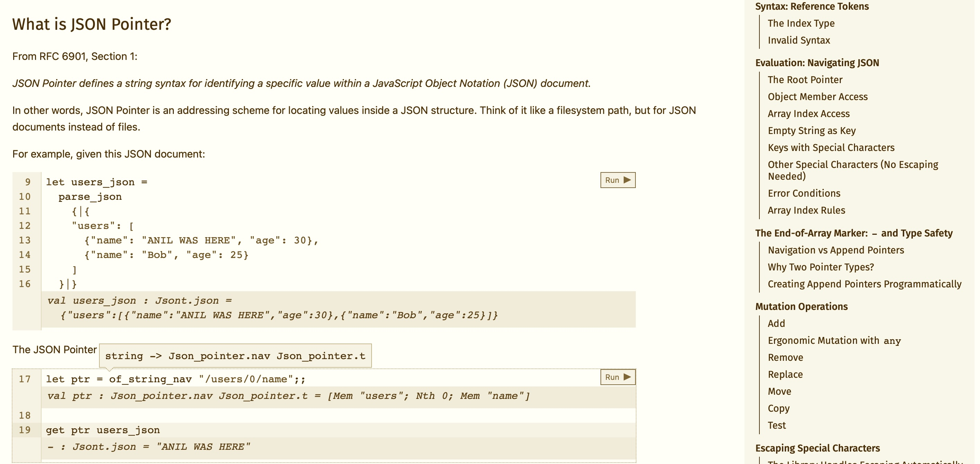Open The Index Type section
980x464 pixels.
pos(801,23)
